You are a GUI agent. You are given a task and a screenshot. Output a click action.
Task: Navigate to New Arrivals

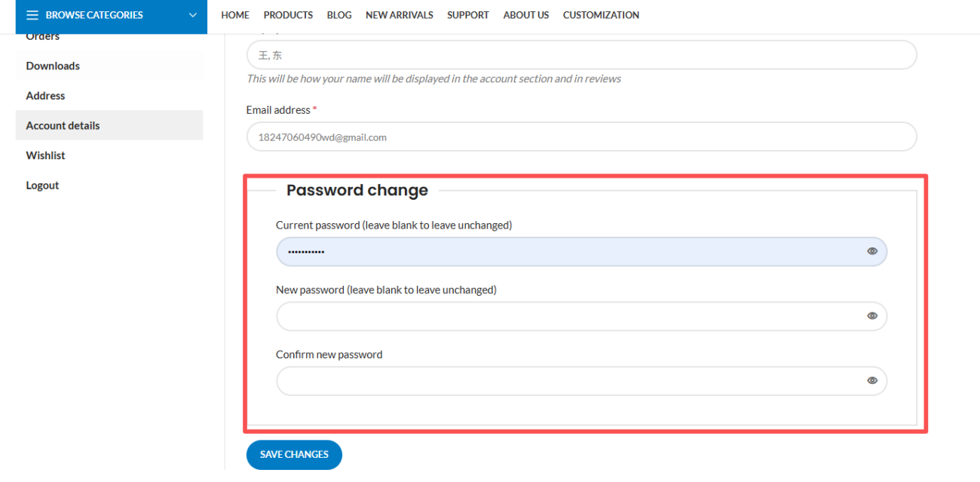click(x=400, y=15)
